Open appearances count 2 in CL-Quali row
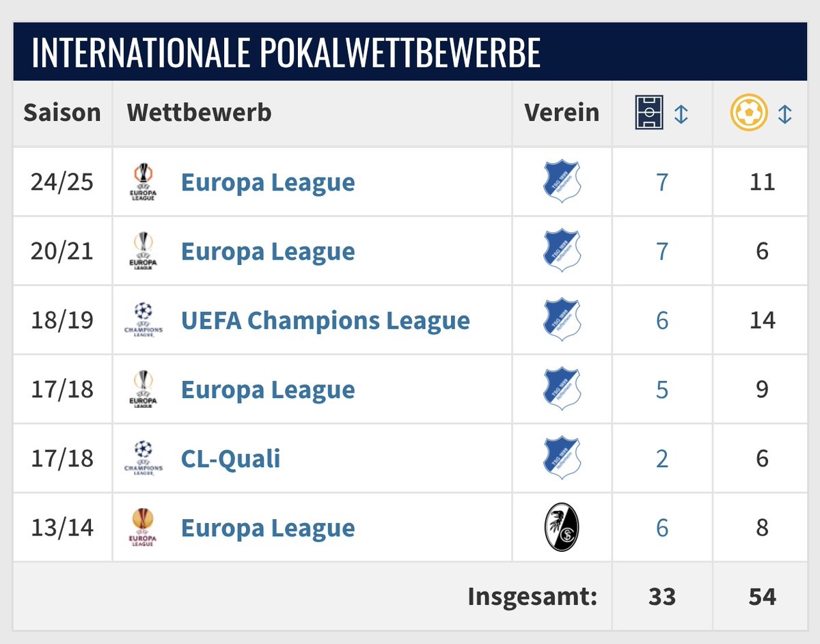The image size is (820, 644). 662,458
